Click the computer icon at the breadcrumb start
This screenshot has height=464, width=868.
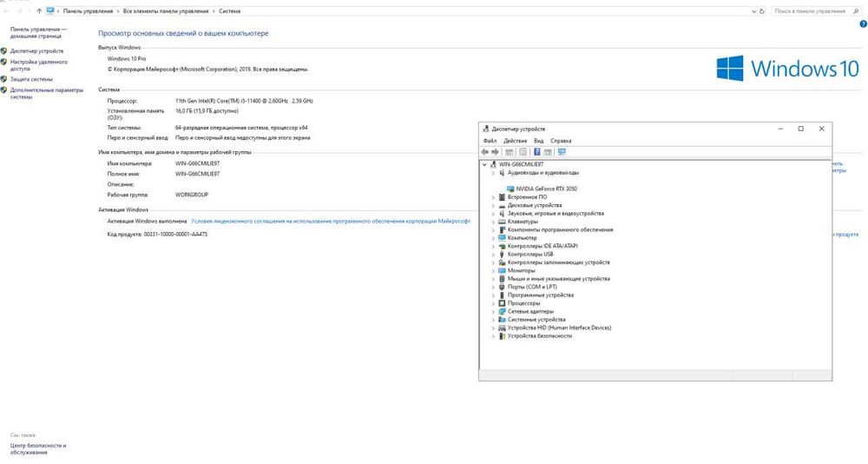pyautogui.click(x=50, y=11)
